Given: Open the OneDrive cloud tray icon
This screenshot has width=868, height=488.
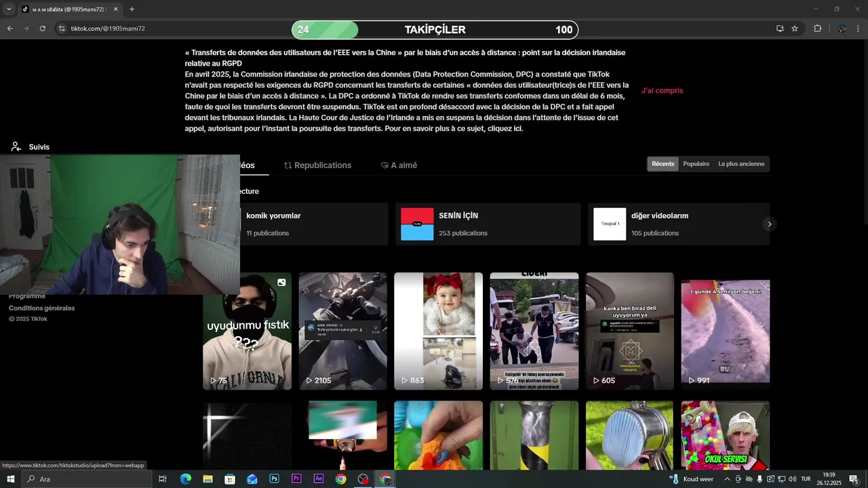Looking at the screenshot, I should coord(749,479).
